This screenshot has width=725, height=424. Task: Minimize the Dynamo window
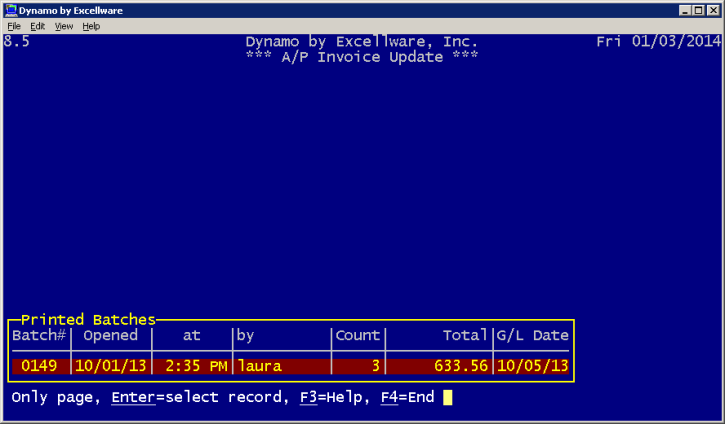tap(685, 10)
